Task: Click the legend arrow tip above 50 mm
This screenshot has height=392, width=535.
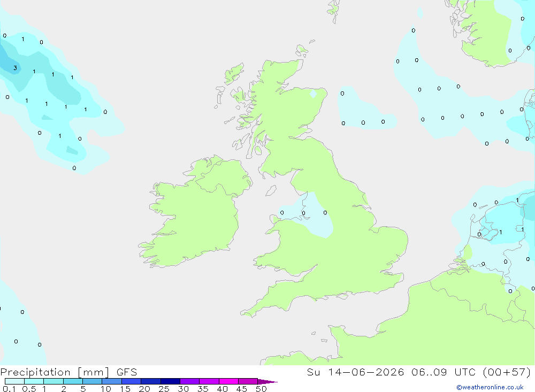Action: pyautogui.click(x=267, y=382)
